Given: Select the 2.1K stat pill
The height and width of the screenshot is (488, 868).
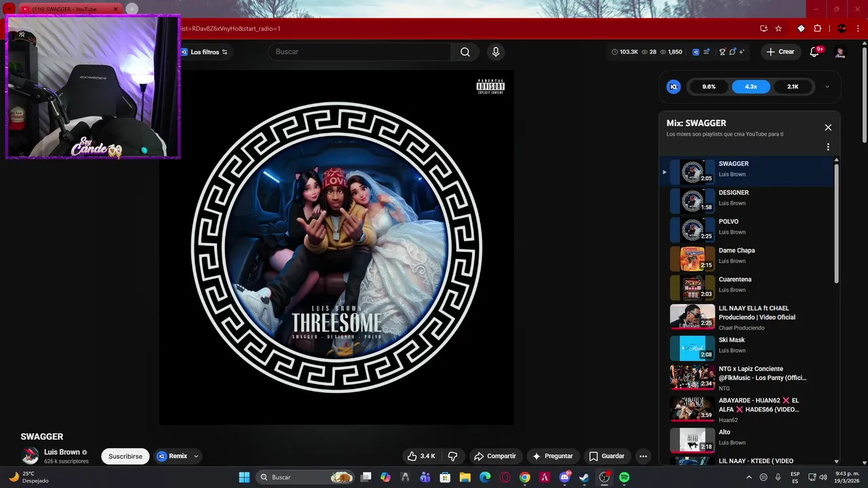Looking at the screenshot, I should [x=793, y=87].
